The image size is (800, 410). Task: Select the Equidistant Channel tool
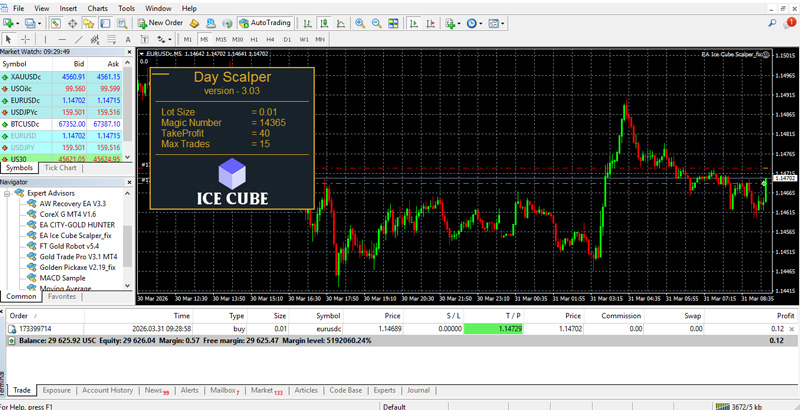tap(95, 39)
